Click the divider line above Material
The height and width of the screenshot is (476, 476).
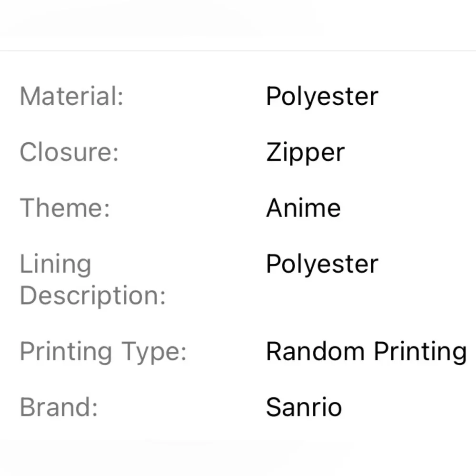click(x=238, y=51)
